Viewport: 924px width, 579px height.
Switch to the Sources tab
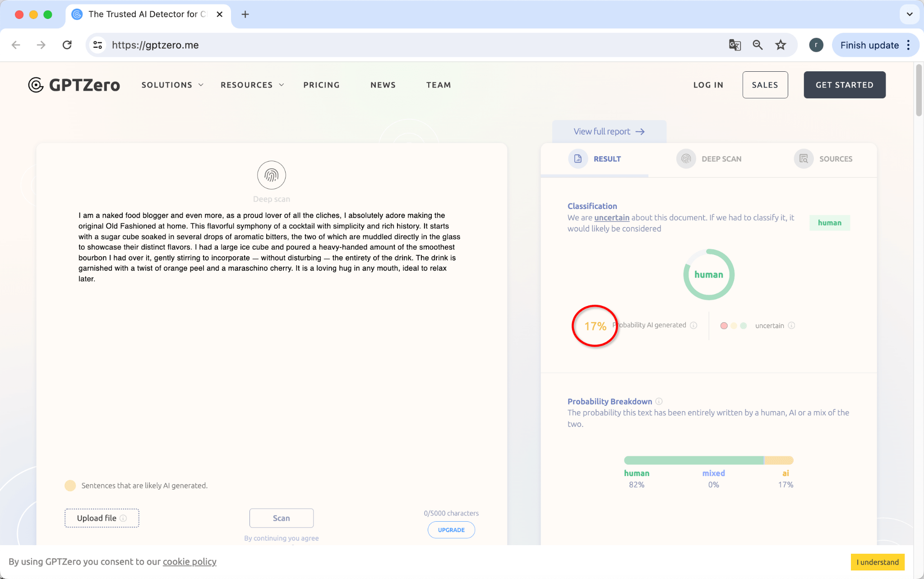click(x=823, y=159)
